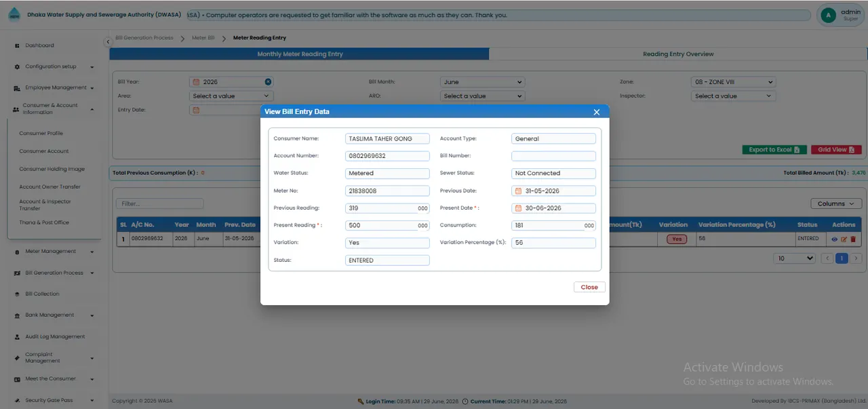Click the Account Number 0802969632 field
This screenshot has height=409, width=868.
click(x=387, y=156)
